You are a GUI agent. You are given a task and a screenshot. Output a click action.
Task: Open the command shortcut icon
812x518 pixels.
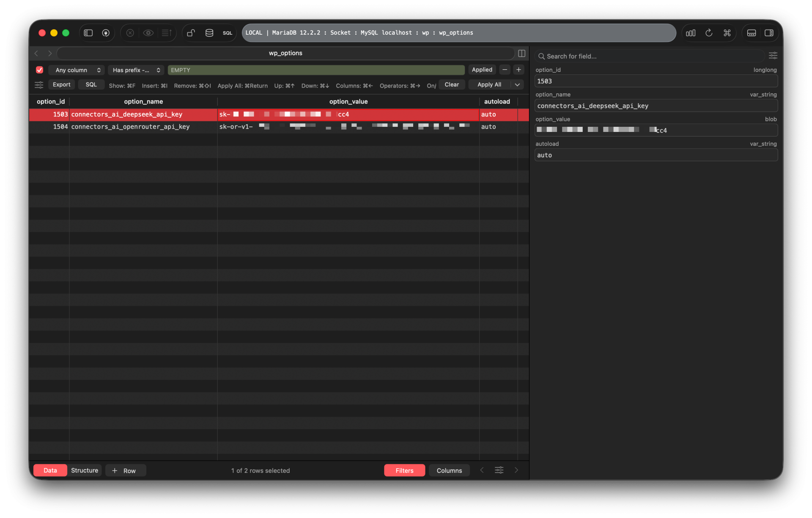[727, 33]
